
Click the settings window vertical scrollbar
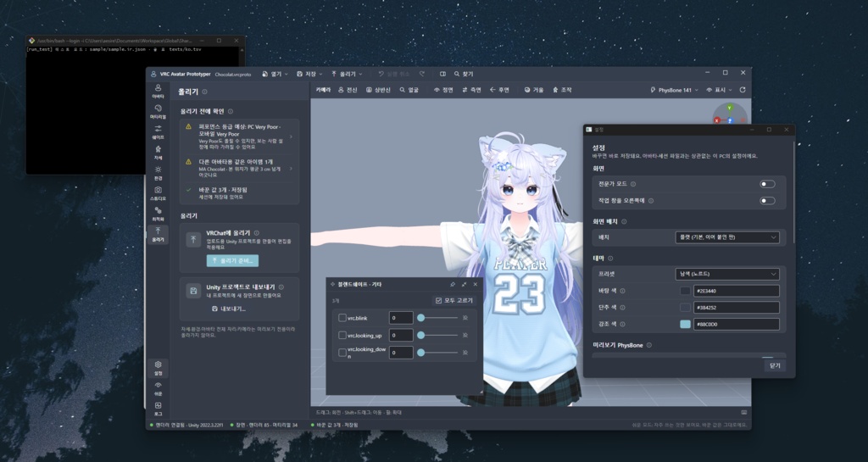click(793, 191)
